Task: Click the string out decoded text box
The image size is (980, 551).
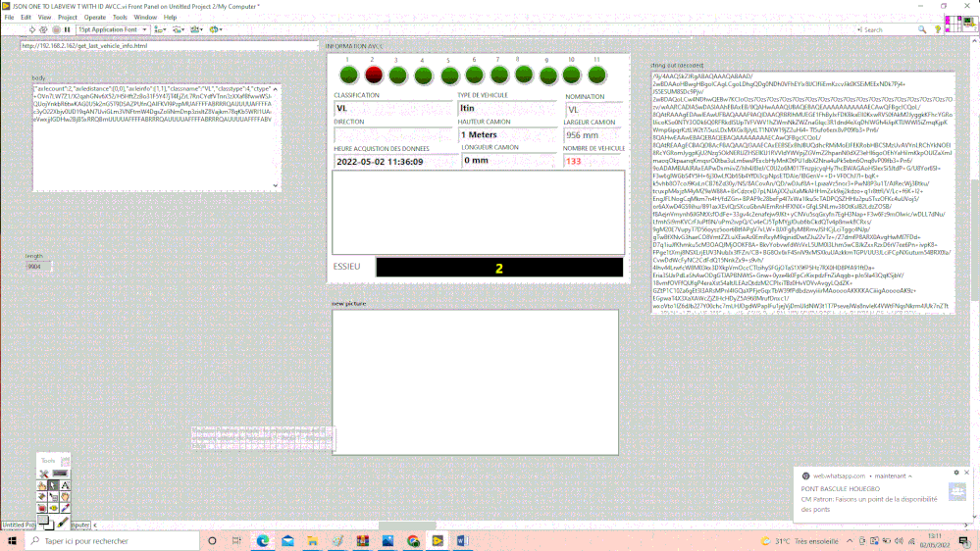Action: click(802, 192)
